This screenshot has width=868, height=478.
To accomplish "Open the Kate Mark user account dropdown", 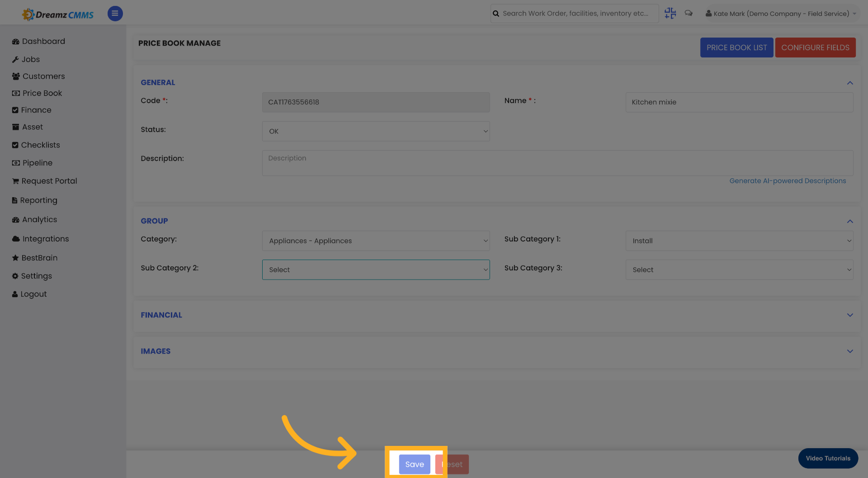I will (781, 14).
